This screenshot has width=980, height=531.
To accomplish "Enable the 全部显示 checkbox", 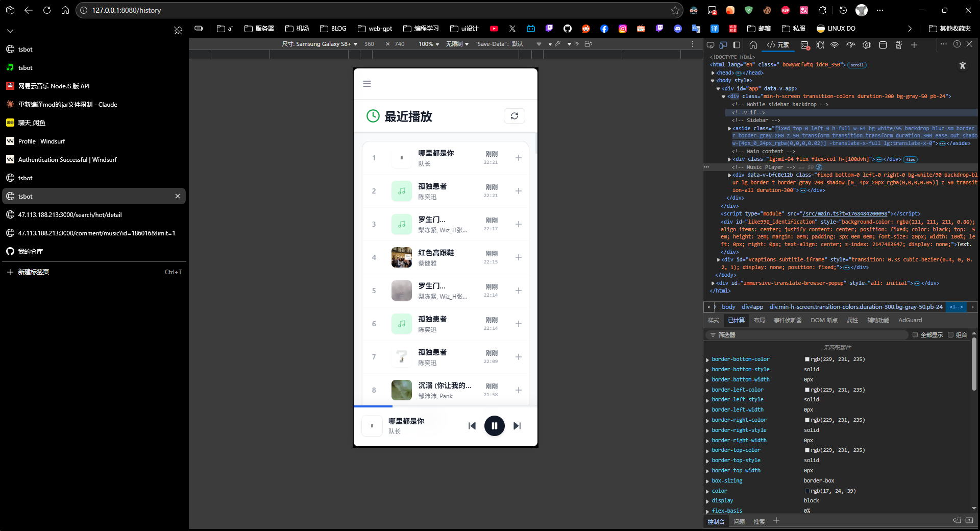I will click(x=915, y=335).
